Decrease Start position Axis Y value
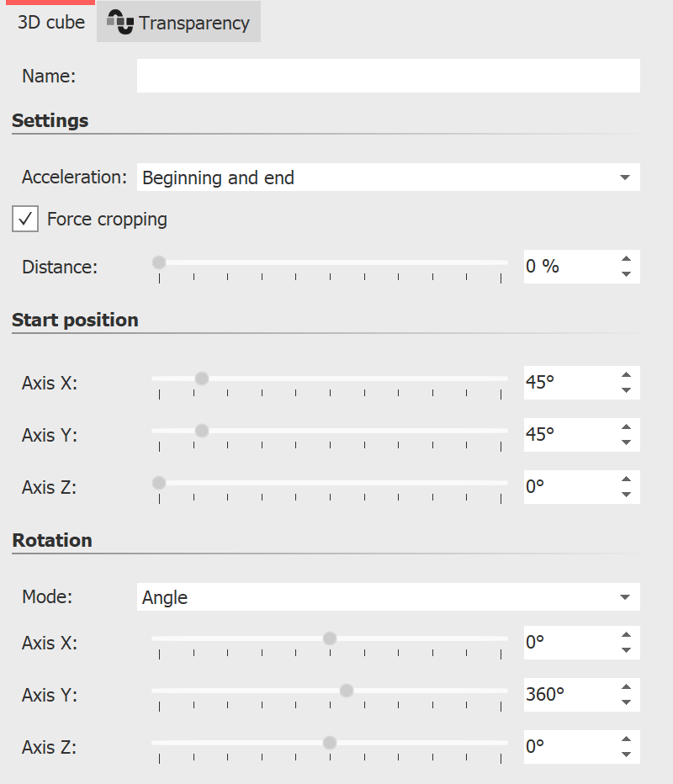Screen dimensions: 673x784 pos(625,442)
